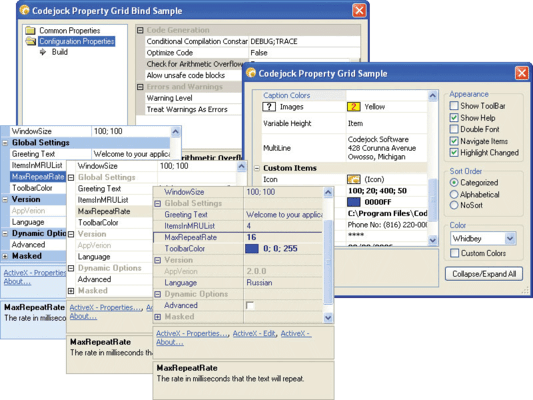Select the NoSort sort order
The image size is (533, 400).
pos(454,205)
